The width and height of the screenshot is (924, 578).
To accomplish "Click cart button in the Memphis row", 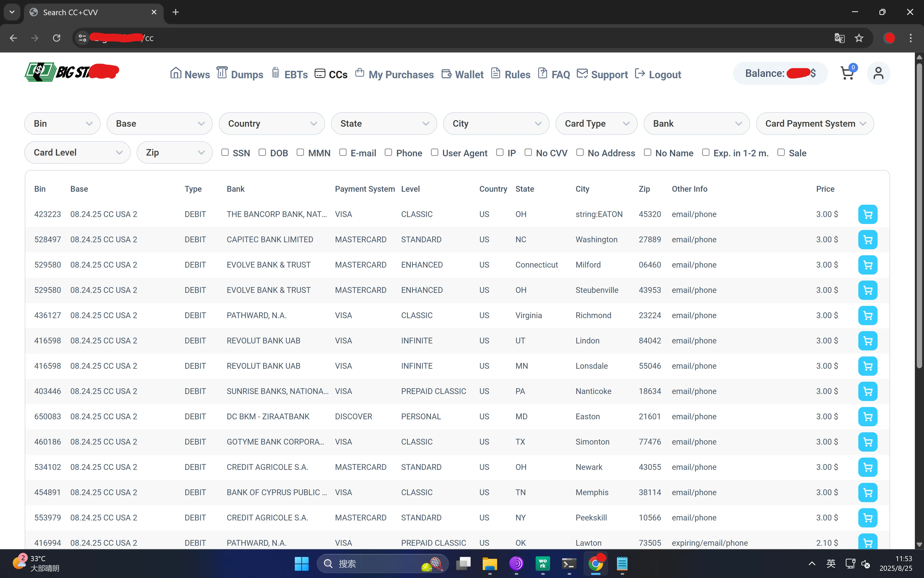I will click(x=867, y=492).
